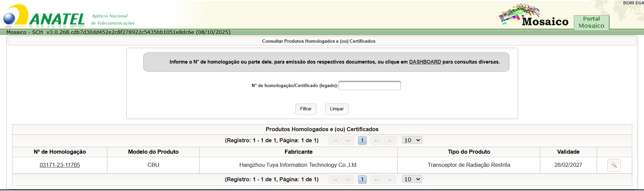644x191 pixels.
Task: Go to last page in bottom paginator
Action: 390,180
